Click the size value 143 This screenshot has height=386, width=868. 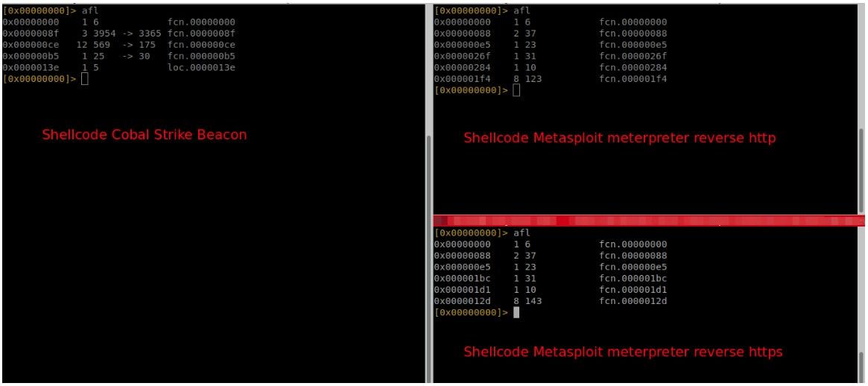tap(533, 301)
